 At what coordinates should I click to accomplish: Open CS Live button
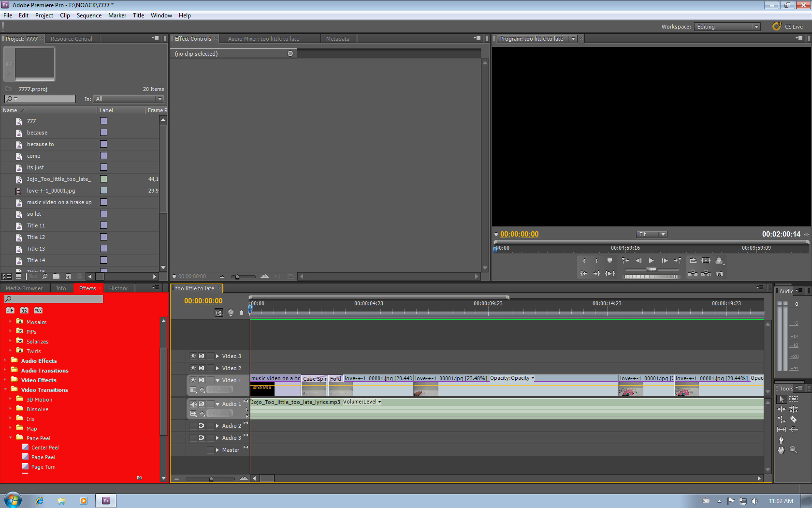coord(788,27)
